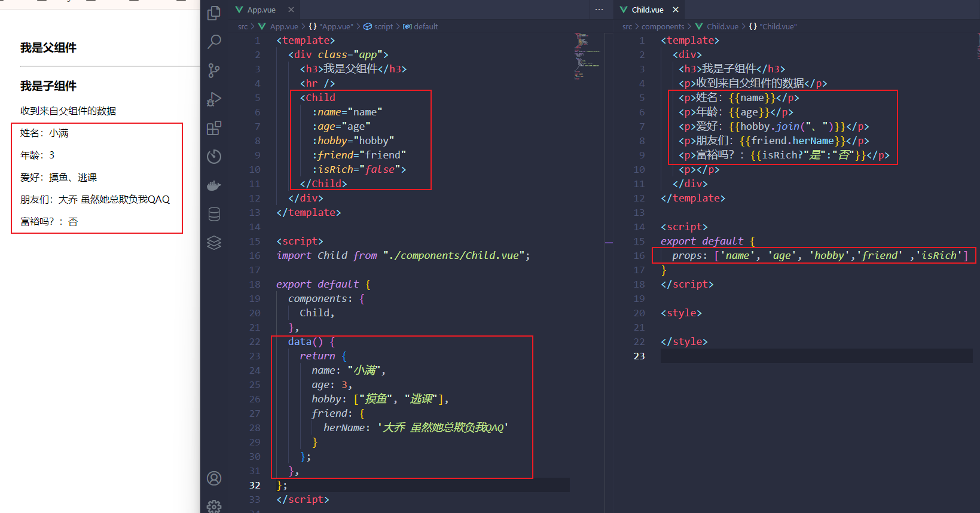Click the 'age: 3,' line in App.vue
This screenshot has width=980, height=513.
point(332,384)
